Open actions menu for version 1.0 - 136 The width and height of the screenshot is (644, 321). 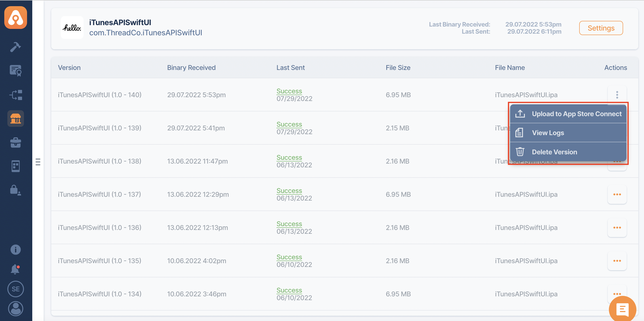click(x=617, y=228)
